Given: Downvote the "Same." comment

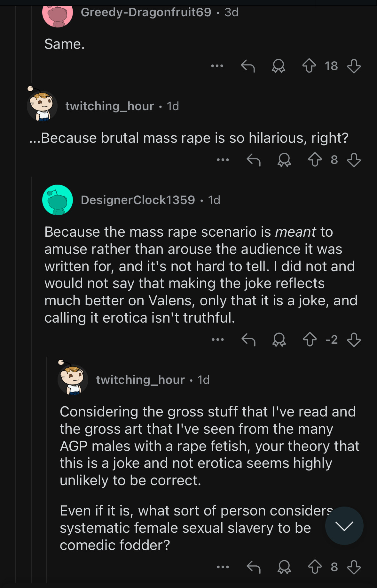Looking at the screenshot, I should 354,66.
